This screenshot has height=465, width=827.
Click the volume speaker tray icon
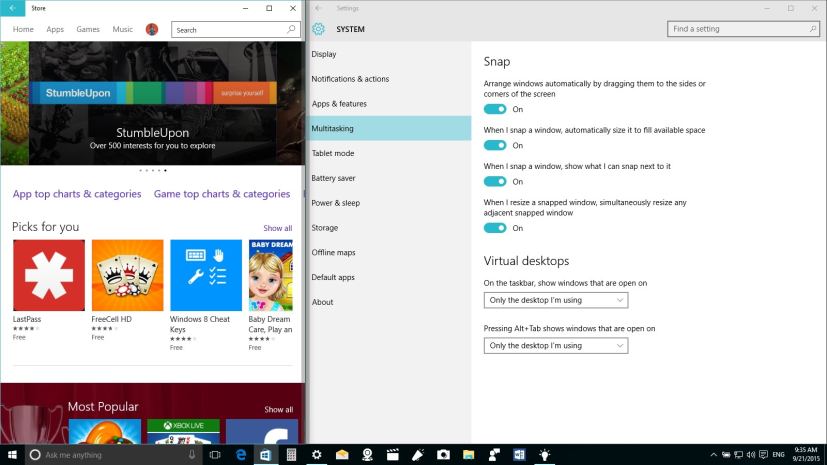pos(751,454)
